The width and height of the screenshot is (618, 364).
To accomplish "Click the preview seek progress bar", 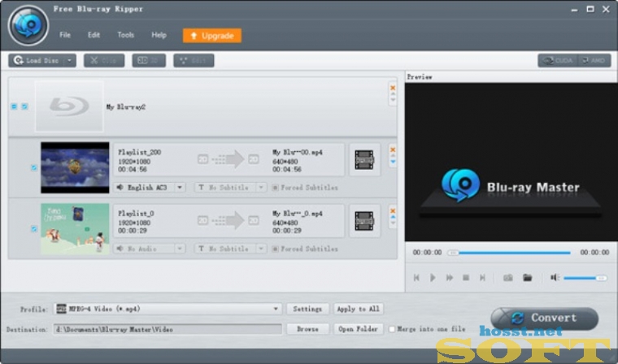I will point(509,253).
